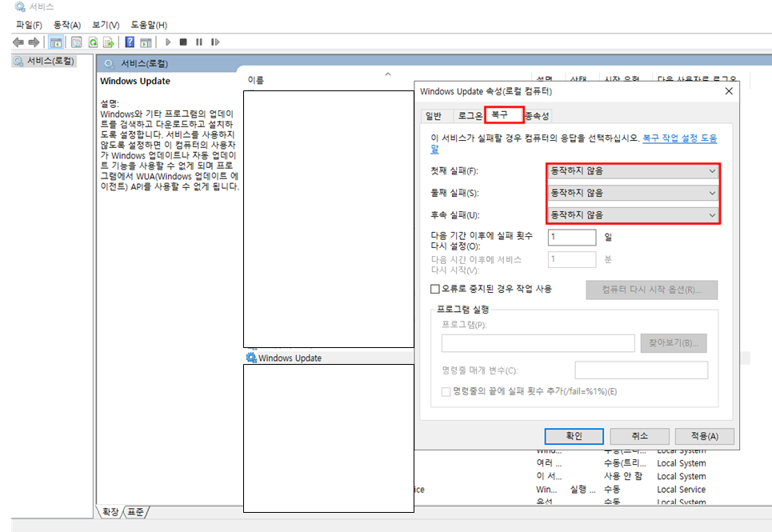Open the 도움말(H) menu
Image resolution: width=772 pixels, height=532 pixels.
[x=149, y=25]
